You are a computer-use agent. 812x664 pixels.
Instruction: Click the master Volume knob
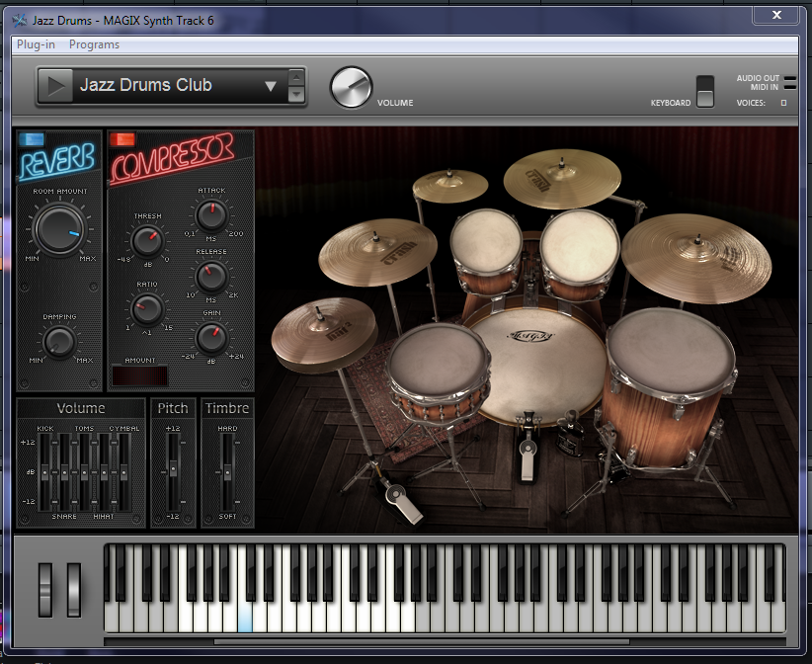pyautogui.click(x=351, y=87)
